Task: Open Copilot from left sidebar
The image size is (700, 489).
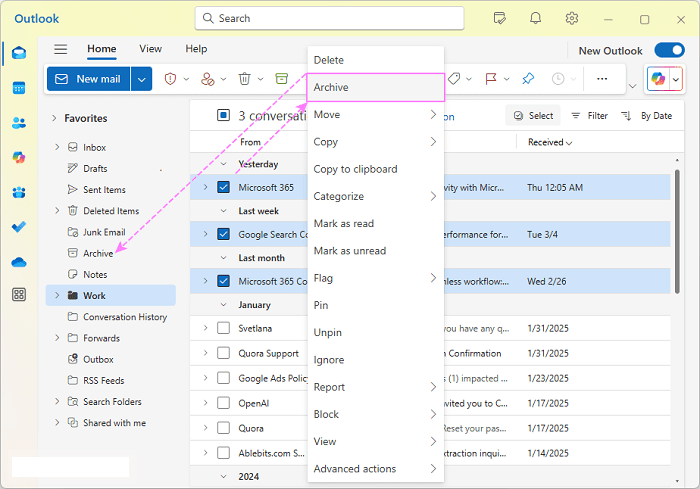Action: click(x=19, y=157)
